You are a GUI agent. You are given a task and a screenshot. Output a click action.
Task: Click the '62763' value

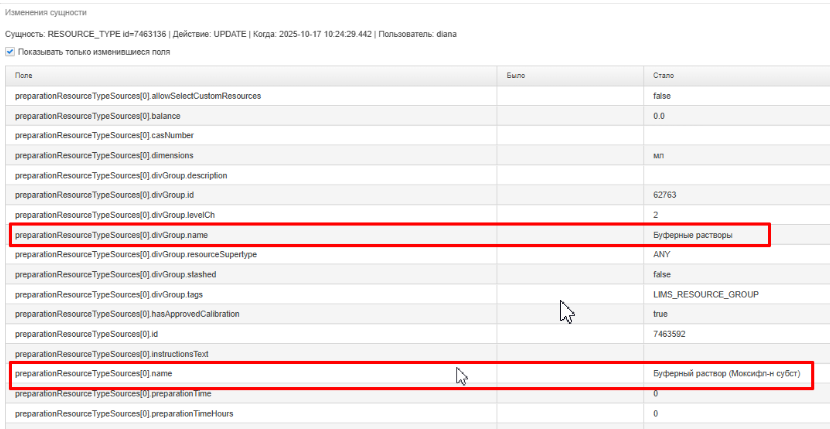click(x=665, y=195)
